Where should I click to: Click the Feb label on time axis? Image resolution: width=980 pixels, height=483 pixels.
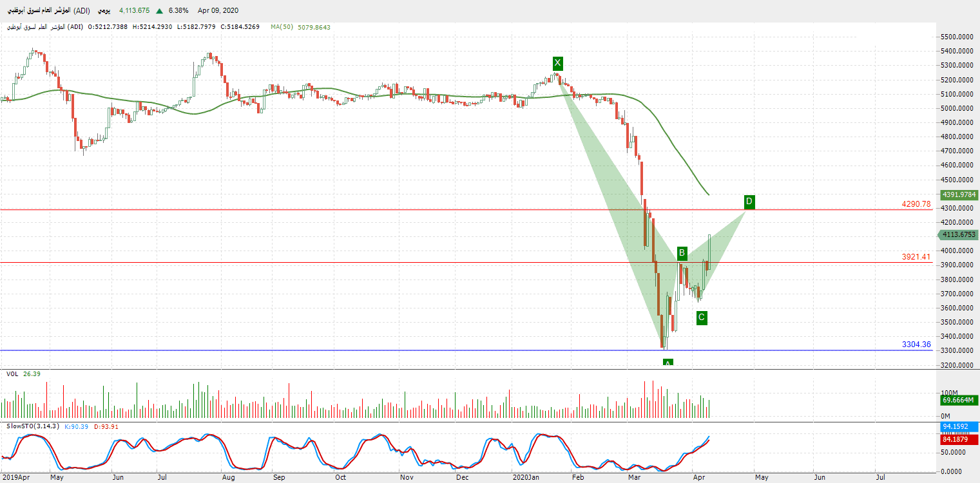(578, 478)
